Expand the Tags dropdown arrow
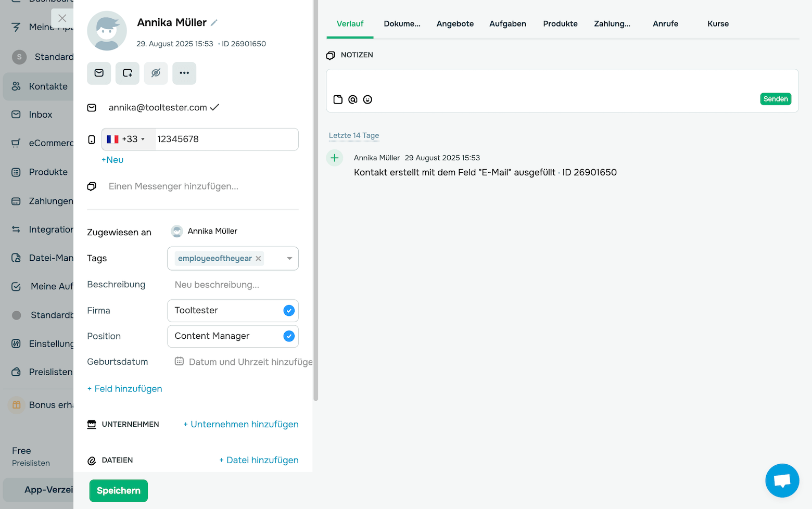Image resolution: width=812 pixels, height=509 pixels. coord(289,259)
